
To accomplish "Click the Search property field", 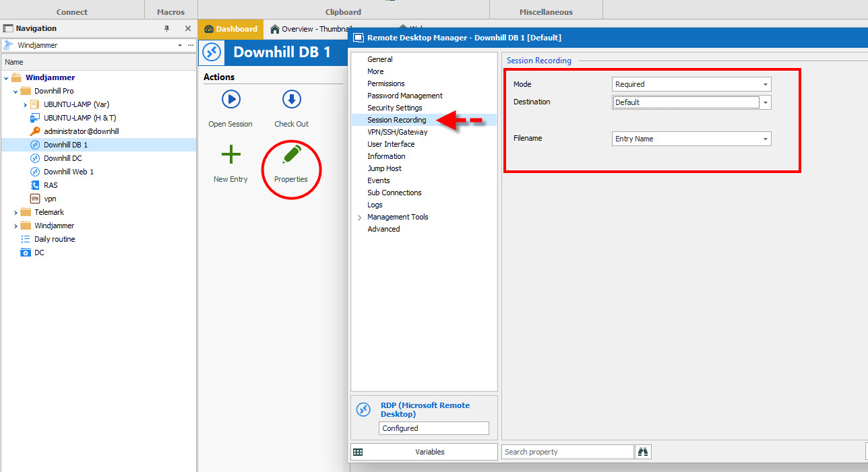I will [x=567, y=452].
